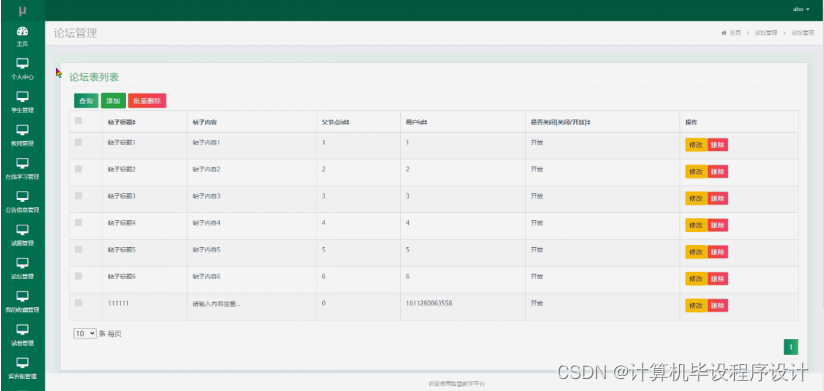Click 修改 for the 帖子标题6 row
This screenshot has width=824, height=391.
(x=696, y=279)
